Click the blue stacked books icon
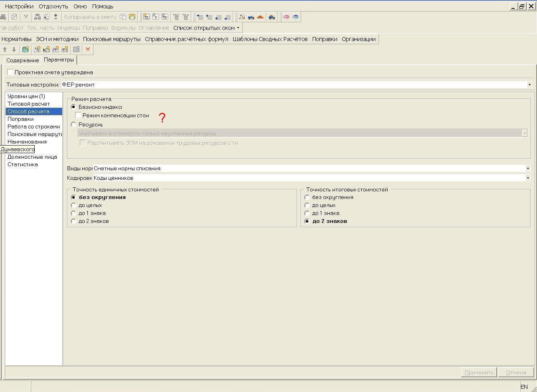Viewport: 537px width, 392px height. pyautogui.click(x=295, y=17)
